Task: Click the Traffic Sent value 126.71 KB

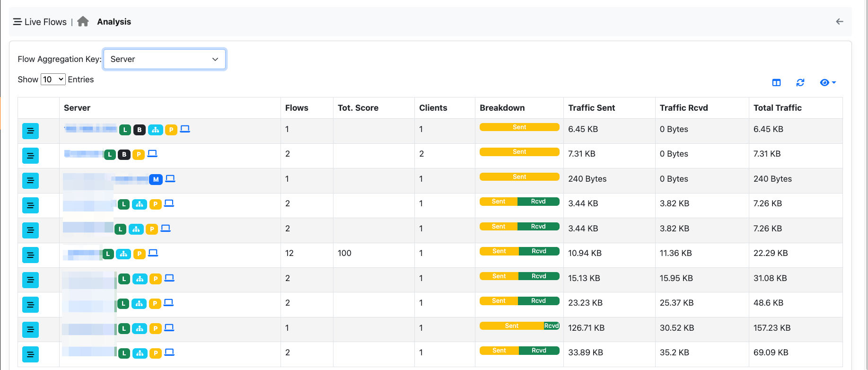Action: click(586, 328)
